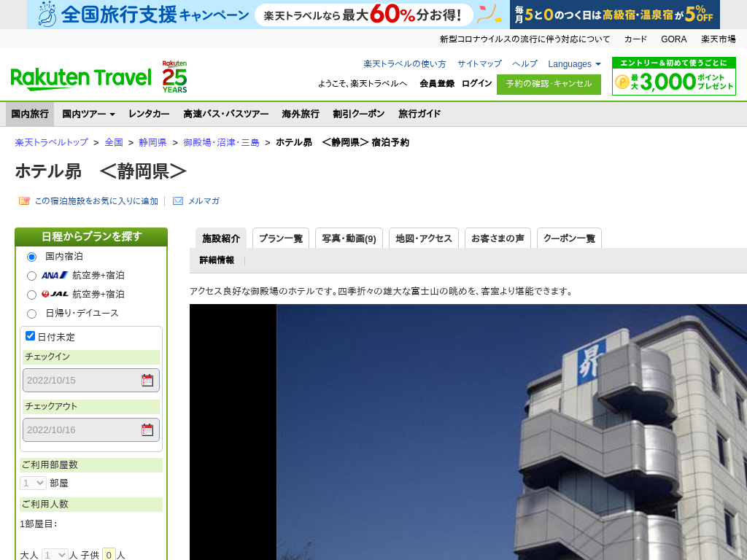Open the room count 部屋 dropdown

click(x=33, y=483)
